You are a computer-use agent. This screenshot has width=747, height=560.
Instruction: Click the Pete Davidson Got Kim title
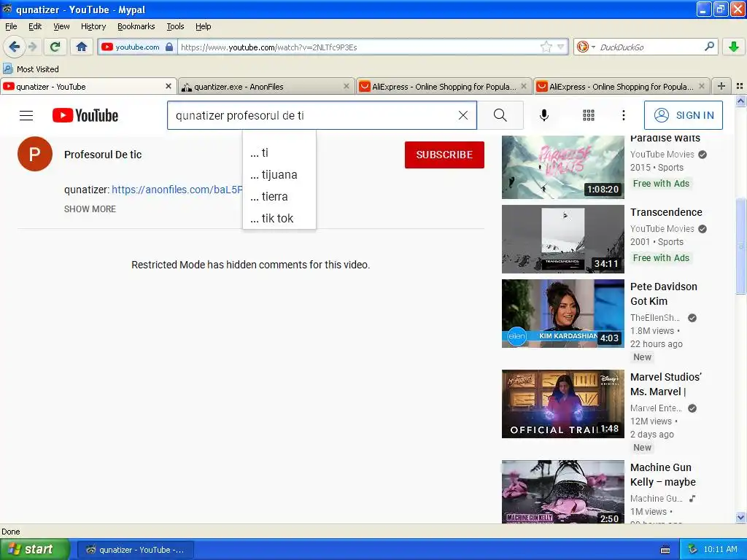(x=664, y=294)
